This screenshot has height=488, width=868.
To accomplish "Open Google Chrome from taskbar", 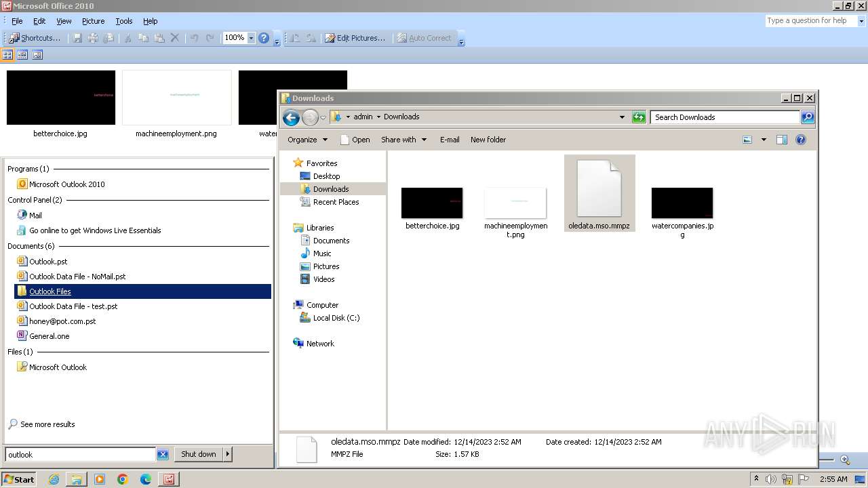I will (123, 479).
